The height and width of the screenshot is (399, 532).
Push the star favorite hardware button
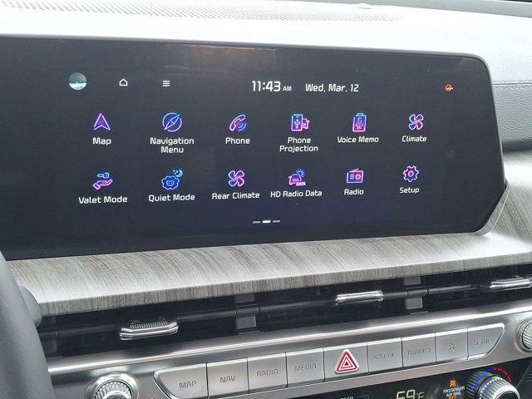451,347
